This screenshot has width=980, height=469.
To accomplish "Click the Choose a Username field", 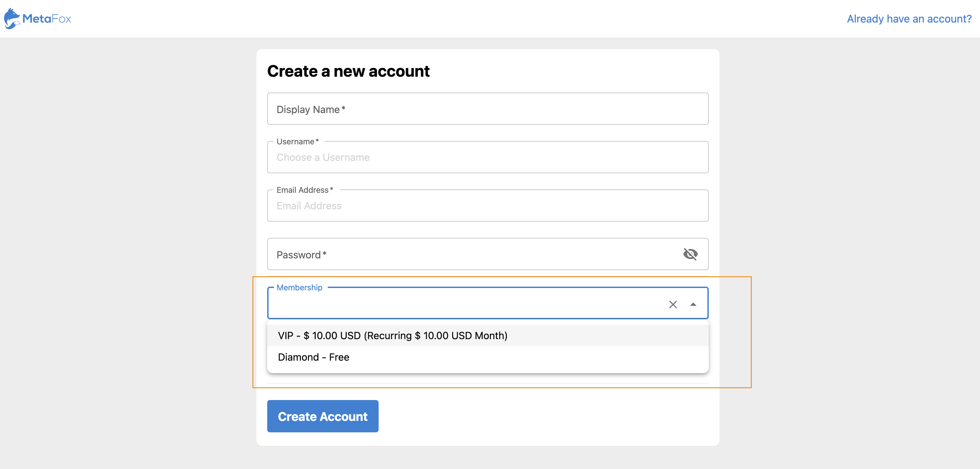I will (x=487, y=157).
